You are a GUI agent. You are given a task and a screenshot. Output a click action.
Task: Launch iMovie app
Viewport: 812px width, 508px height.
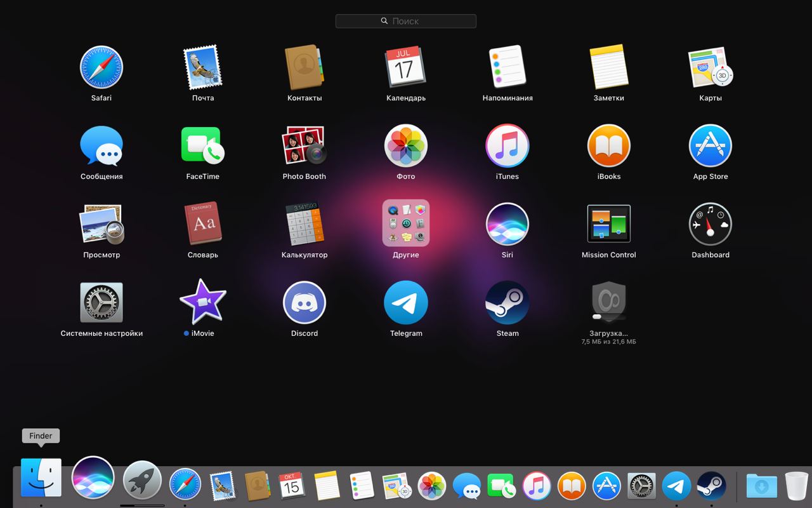(203, 302)
